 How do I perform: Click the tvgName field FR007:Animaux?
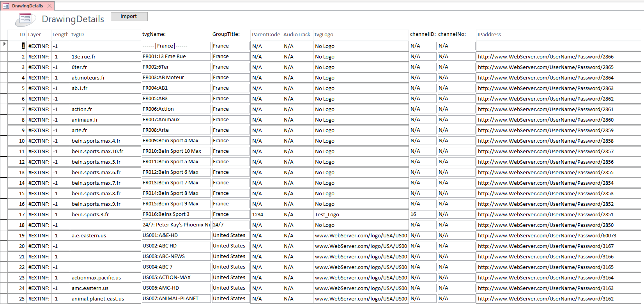tap(176, 120)
